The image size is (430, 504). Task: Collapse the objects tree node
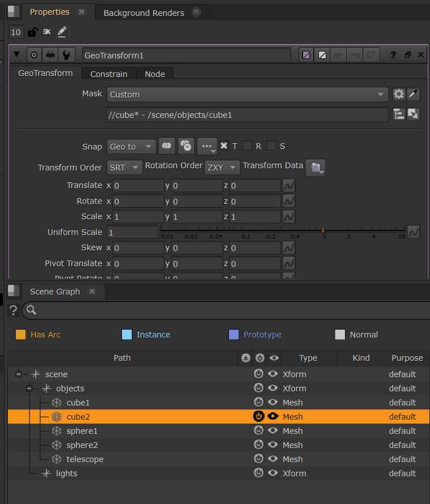click(30, 388)
